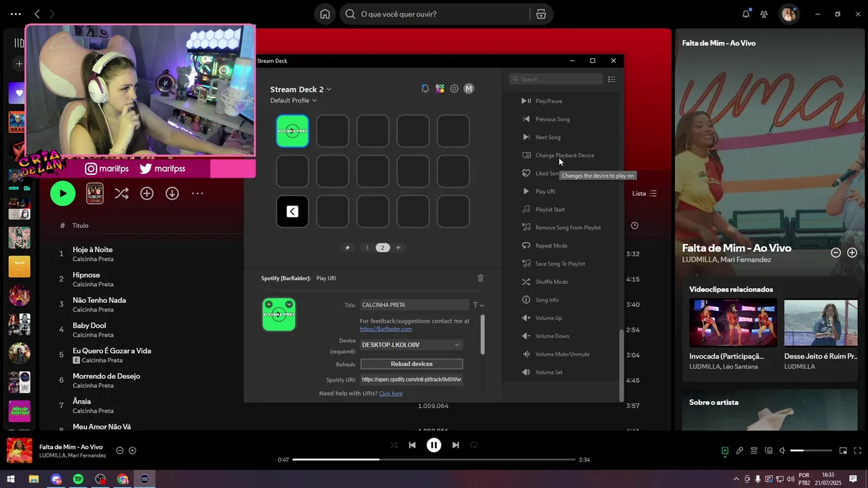This screenshot has width=868, height=488.
Task: Open the Spotify miniplayer icon
Action: [x=844, y=451]
